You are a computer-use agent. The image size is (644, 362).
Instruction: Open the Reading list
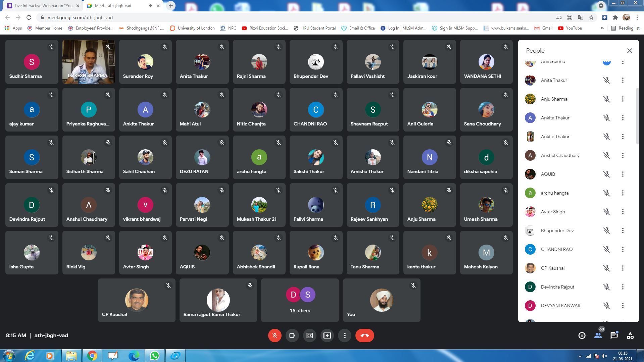pos(625,28)
